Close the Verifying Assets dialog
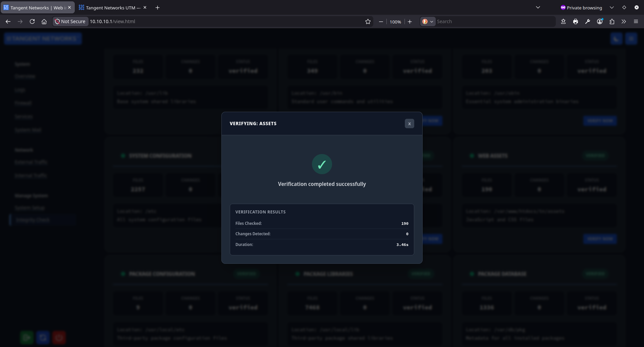Screen dimensions: 644x347 pos(410,123)
